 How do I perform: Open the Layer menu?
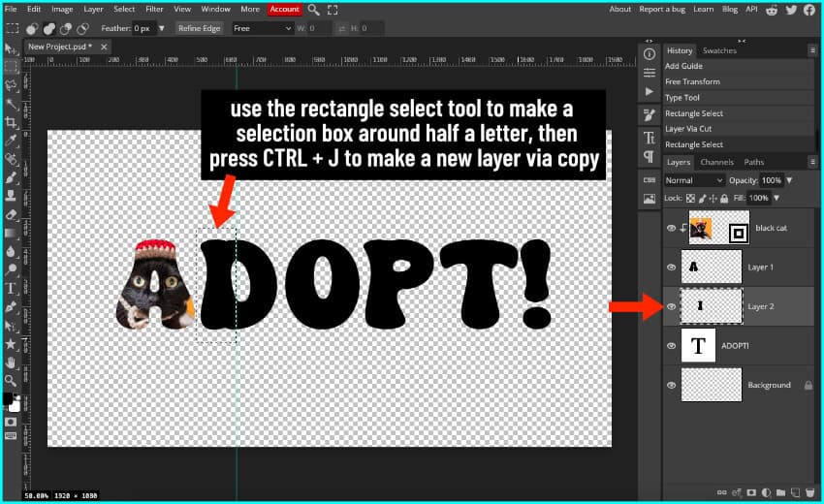pos(93,9)
